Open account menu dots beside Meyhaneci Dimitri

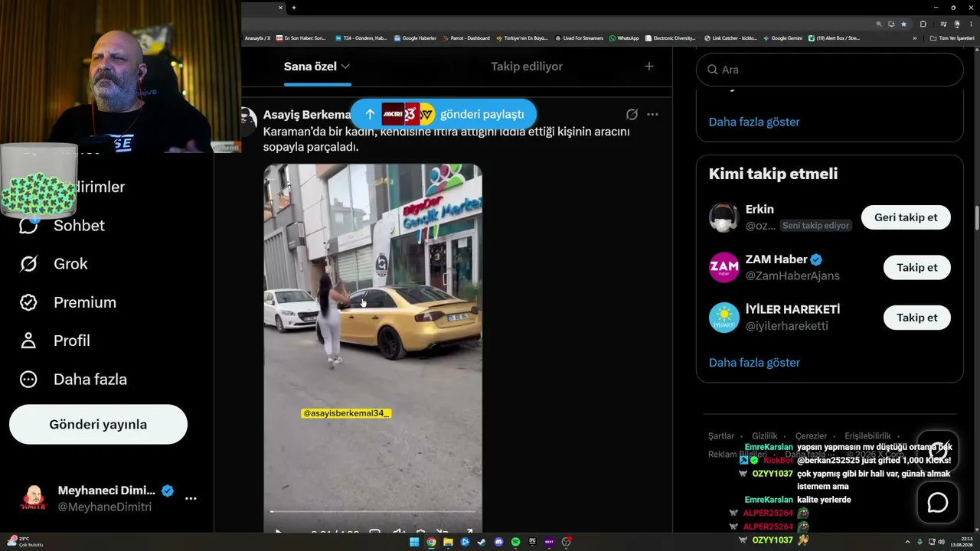[x=191, y=498]
